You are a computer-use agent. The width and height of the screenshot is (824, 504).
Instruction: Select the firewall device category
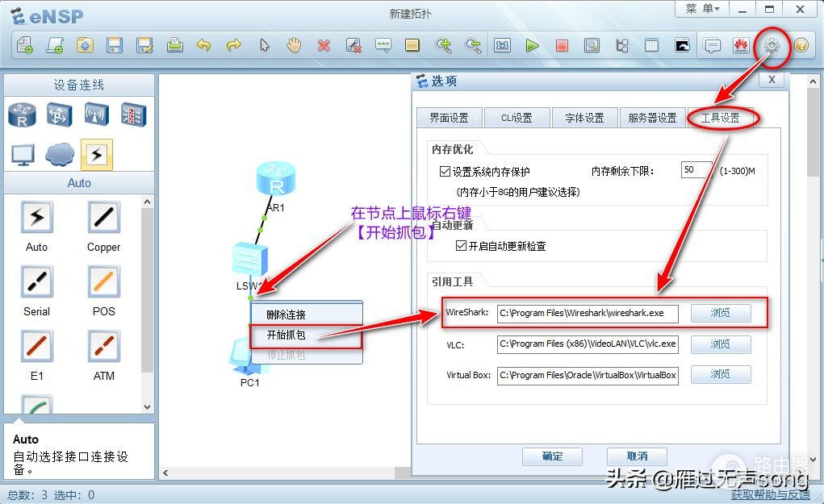pyautogui.click(x=133, y=115)
